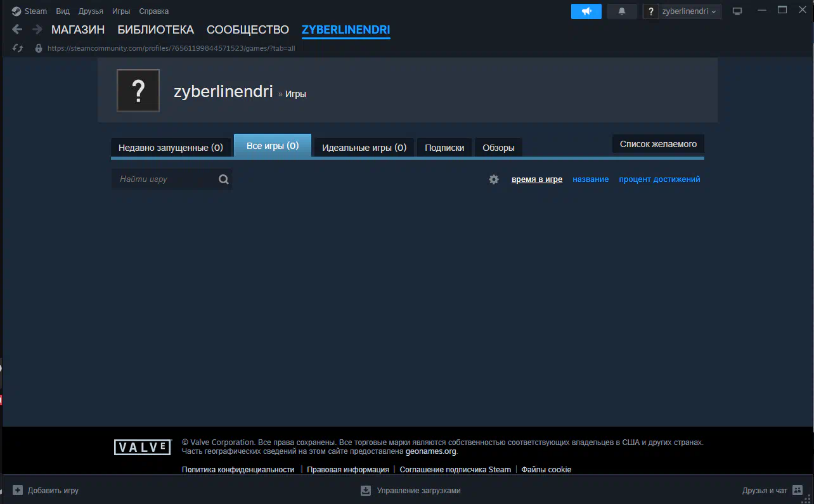The height and width of the screenshot is (504, 814).
Task: Expand the zyberlinendri account dropdown
Action: 688,11
